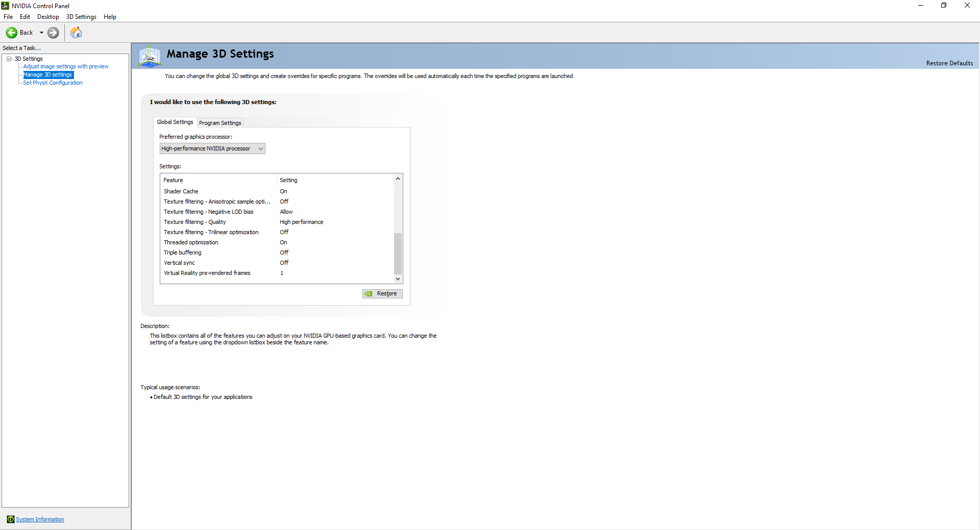Restore down the NVIDIA Control Panel window

click(x=944, y=6)
